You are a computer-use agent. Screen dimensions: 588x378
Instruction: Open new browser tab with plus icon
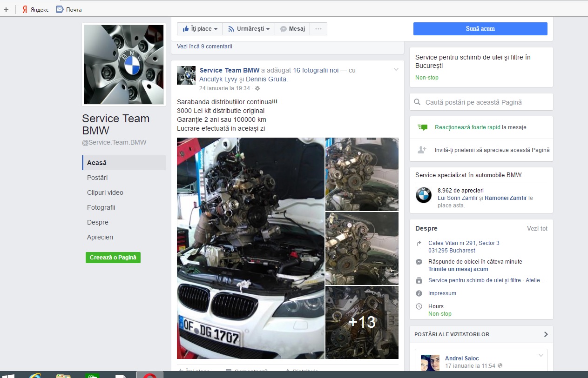click(x=6, y=9)
